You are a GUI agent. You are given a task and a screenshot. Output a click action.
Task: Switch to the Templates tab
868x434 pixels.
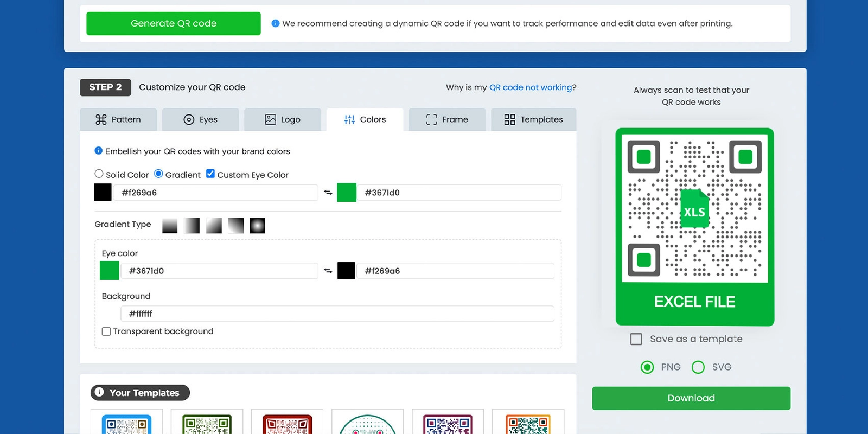click(534, 119)
